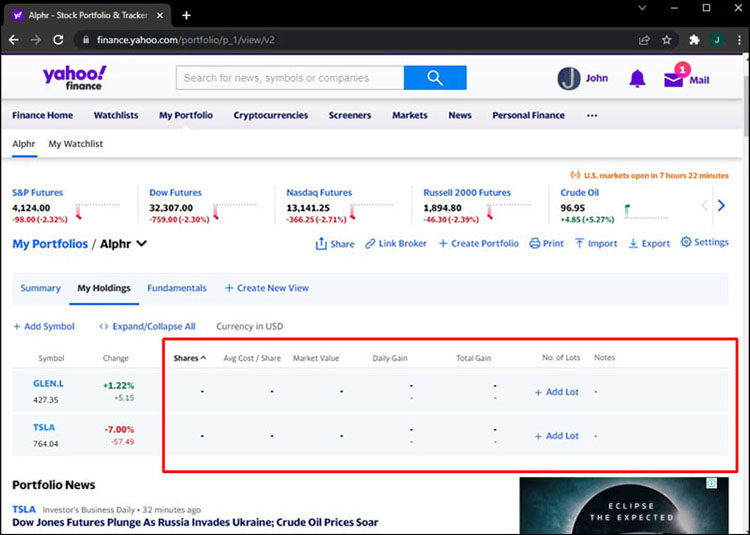This screenshot has height=535, width=750.
Task: Click the blue search magnifier button
Action: coord(435,77)
